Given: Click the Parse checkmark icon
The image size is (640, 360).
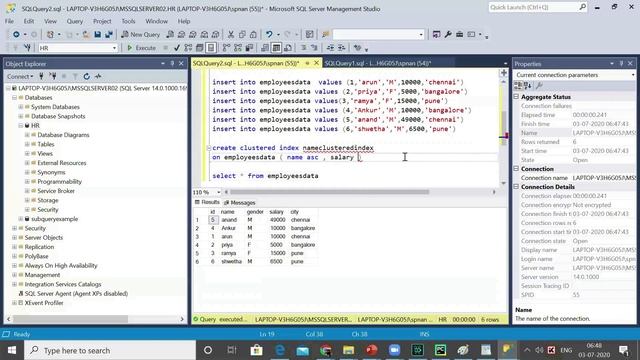Looking at the screenshot, I should (x=176, y=48).
